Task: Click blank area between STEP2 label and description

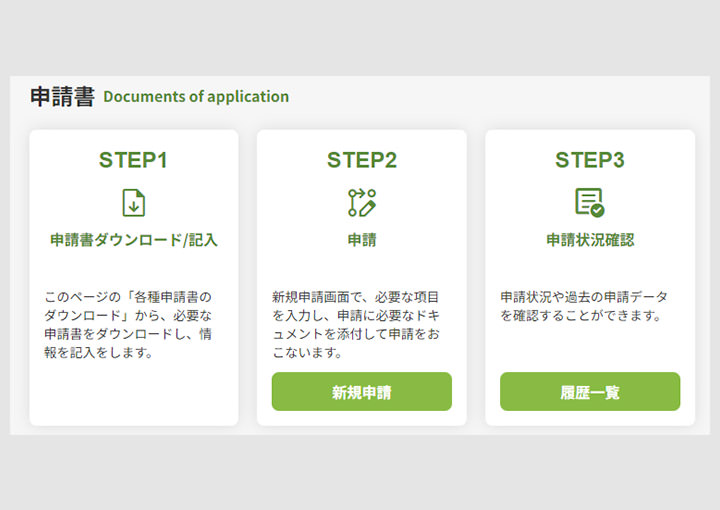Action: pos(361,268)
